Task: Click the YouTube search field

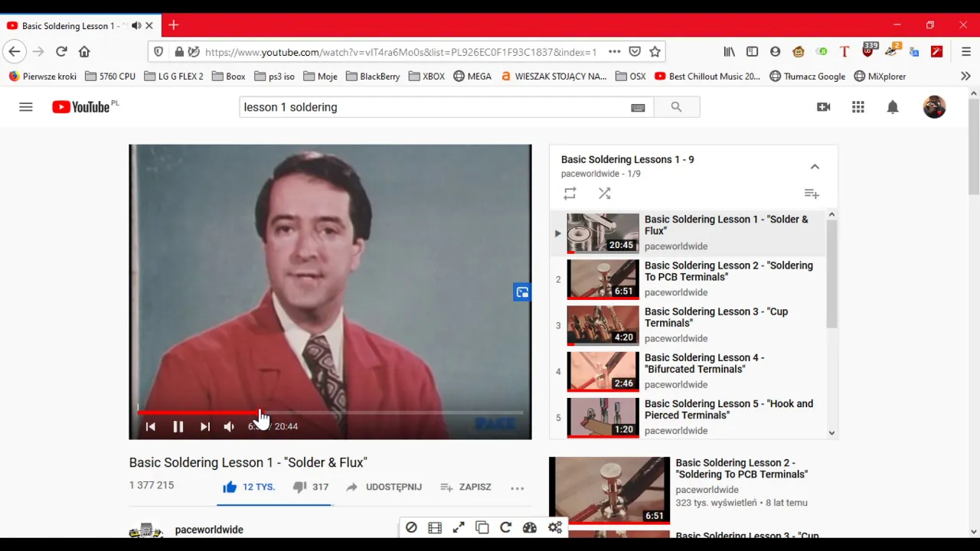Action: click(433, 107)
